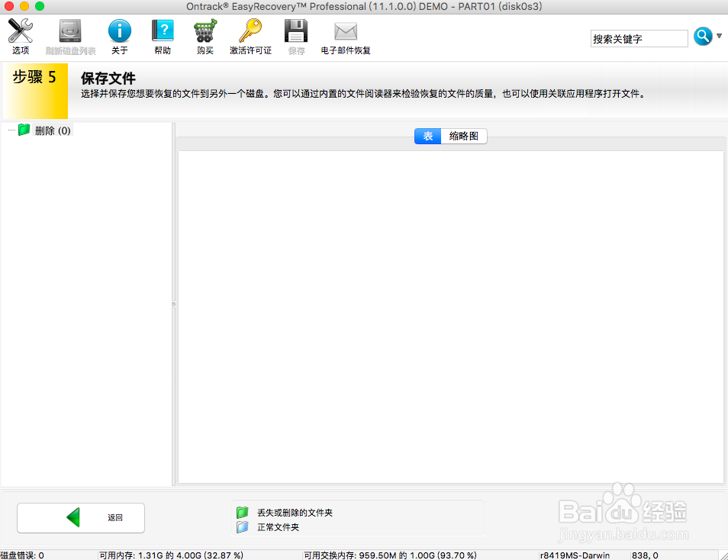Focus the 搜索关键字 search field
Image resolution: width=728 pixels, height=560 pixels.
pyautogui.click(x=639, y=39)
